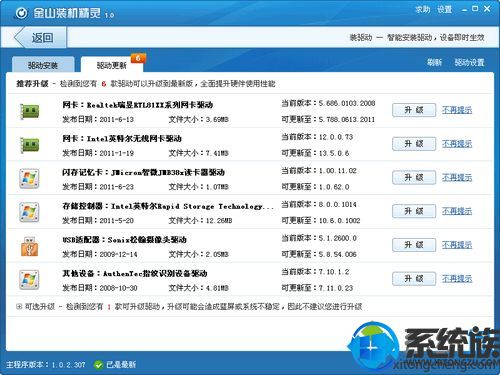Upgrade the Intel Rapid Storage Technology driver

click(414, 211)
